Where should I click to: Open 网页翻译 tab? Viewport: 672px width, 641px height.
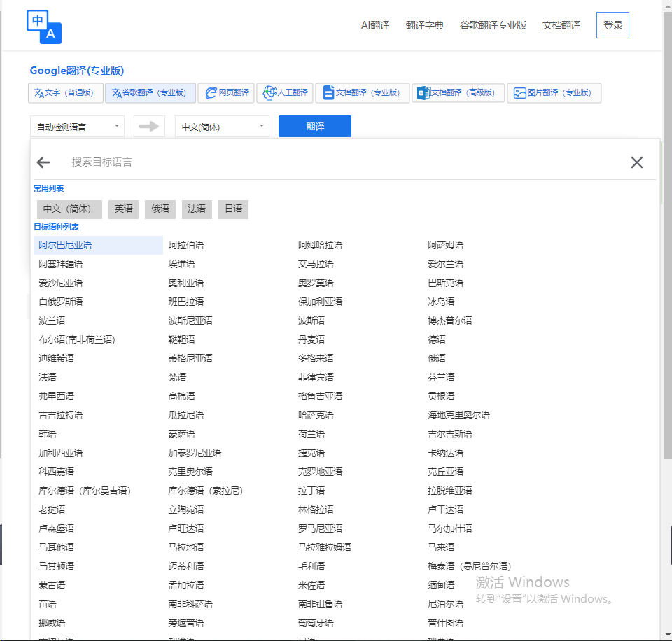[226, 93]
